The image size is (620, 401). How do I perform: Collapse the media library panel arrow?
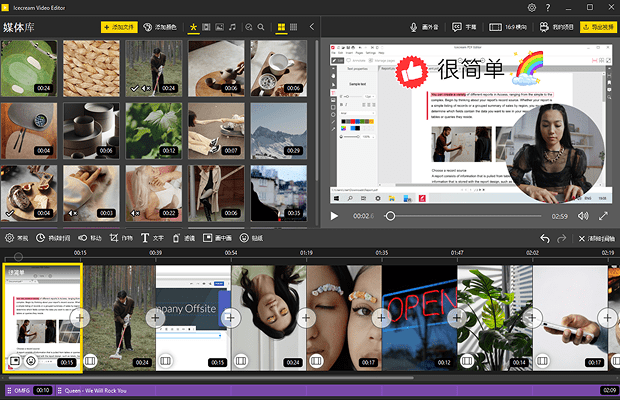tap(312, 26)
